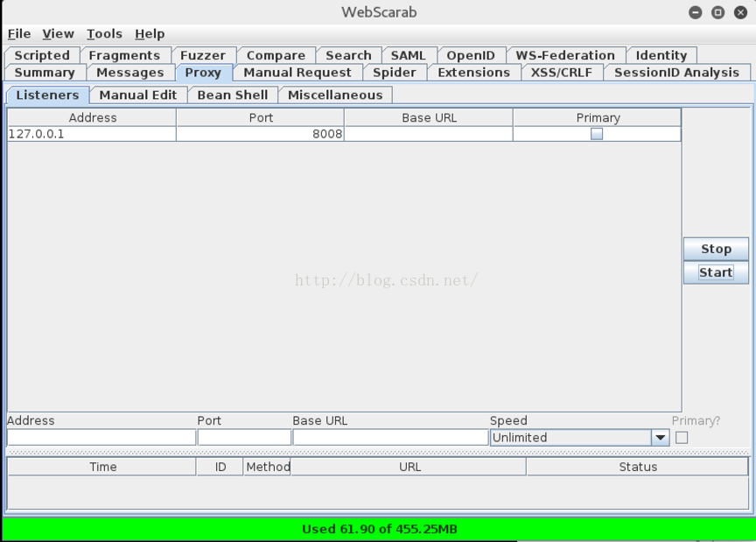Select the Compare tab

click(x=276, y=55)
